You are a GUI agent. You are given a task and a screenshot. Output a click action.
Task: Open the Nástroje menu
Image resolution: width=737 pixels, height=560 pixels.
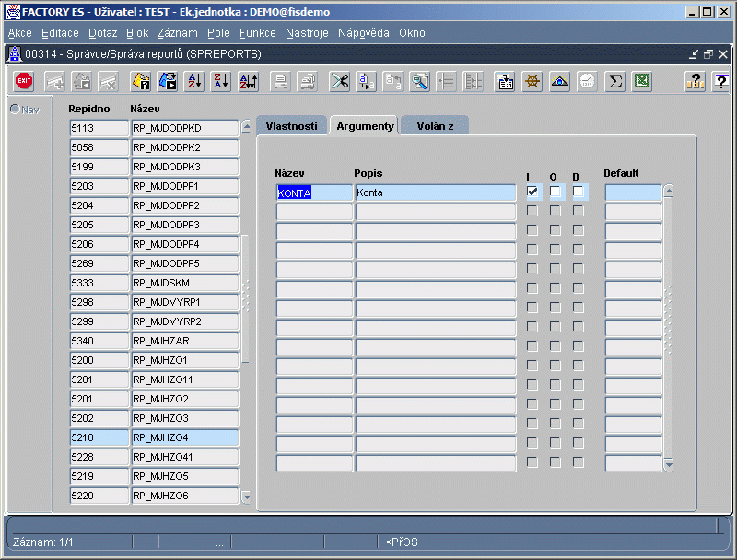point(307,32)
